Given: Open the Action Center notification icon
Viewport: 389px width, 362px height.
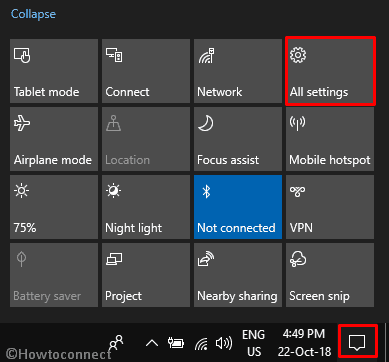Looking at the screenshot, I should (357, 342).
